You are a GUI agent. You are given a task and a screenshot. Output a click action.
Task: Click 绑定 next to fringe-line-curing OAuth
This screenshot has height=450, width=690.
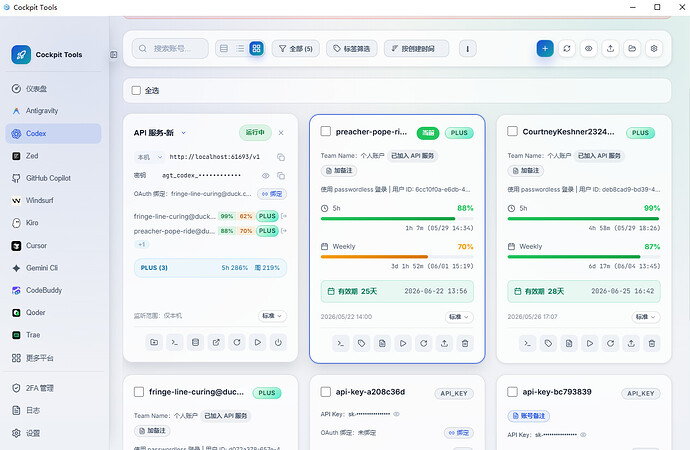(x=272, y=194)
